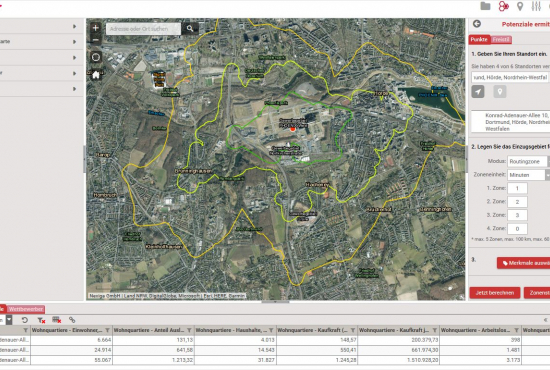550x370 pixels.
Task: Expand the fifth left sidebar section arrow
Action: click(74, 89)
